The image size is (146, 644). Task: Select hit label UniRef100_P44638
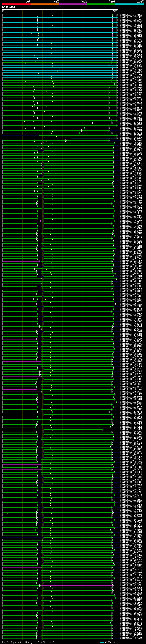131,173
